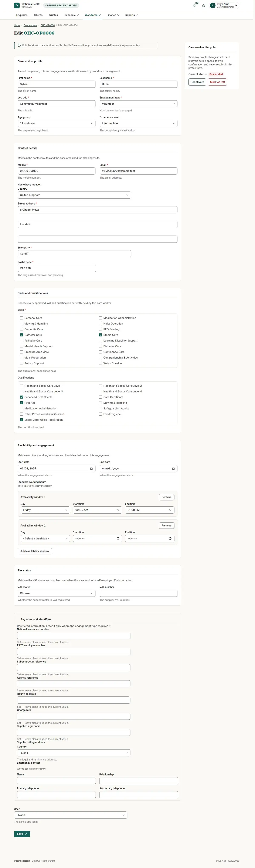Open the United Kingdom country dropdown
Screen dimensions: 255x868
pyautogui.click(x=74, y=195)
